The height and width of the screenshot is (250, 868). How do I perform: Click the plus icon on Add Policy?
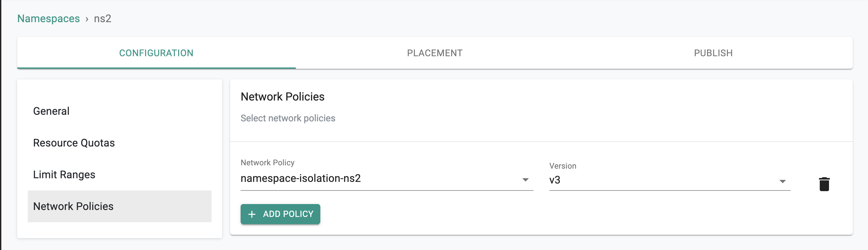pos(252,214)
